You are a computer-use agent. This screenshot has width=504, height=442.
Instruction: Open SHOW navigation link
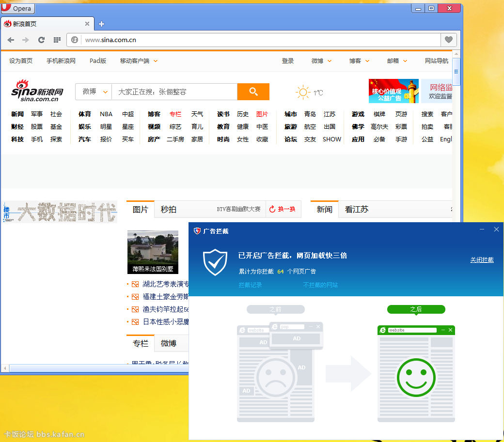click(x=331, y=139)
